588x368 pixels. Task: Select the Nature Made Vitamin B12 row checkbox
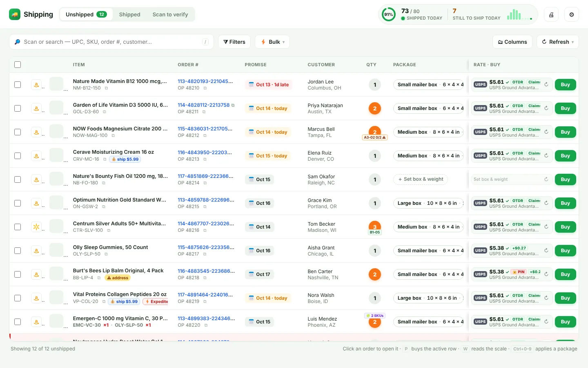pos(18,85)
